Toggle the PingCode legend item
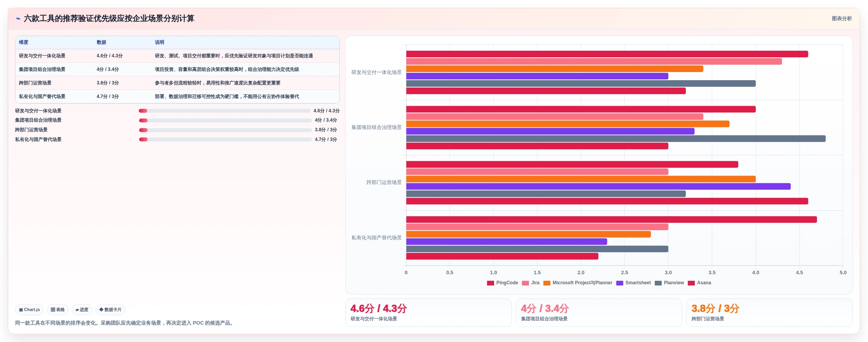This screenshot has height=342, width=868. [503, 283]
